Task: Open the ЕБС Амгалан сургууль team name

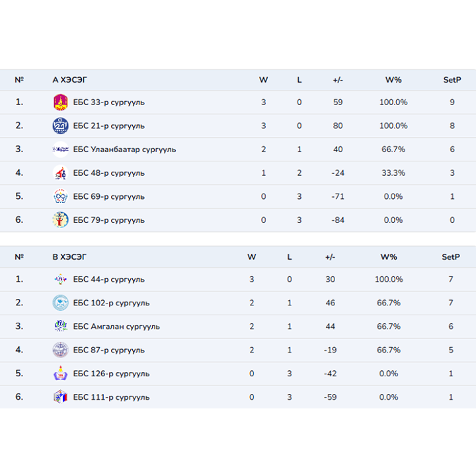Action: coord(116,327)
